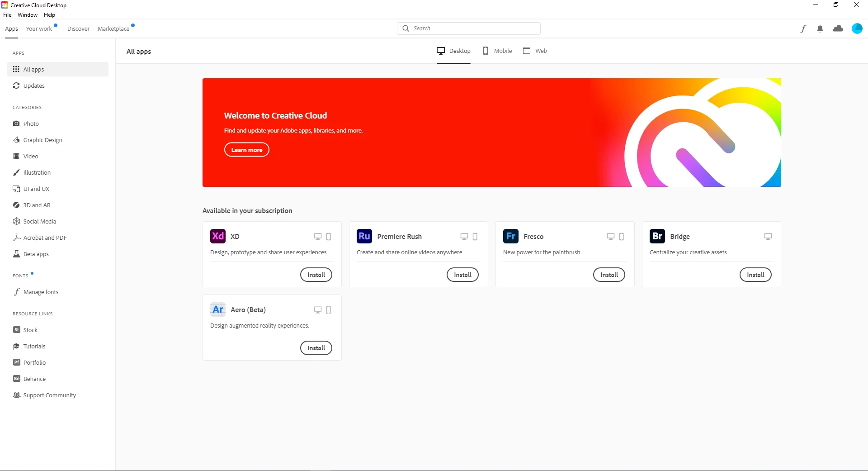Screen dimensions: 868x471
Task: Click the Premiere Rush app icon
Action: pos(364,236)
